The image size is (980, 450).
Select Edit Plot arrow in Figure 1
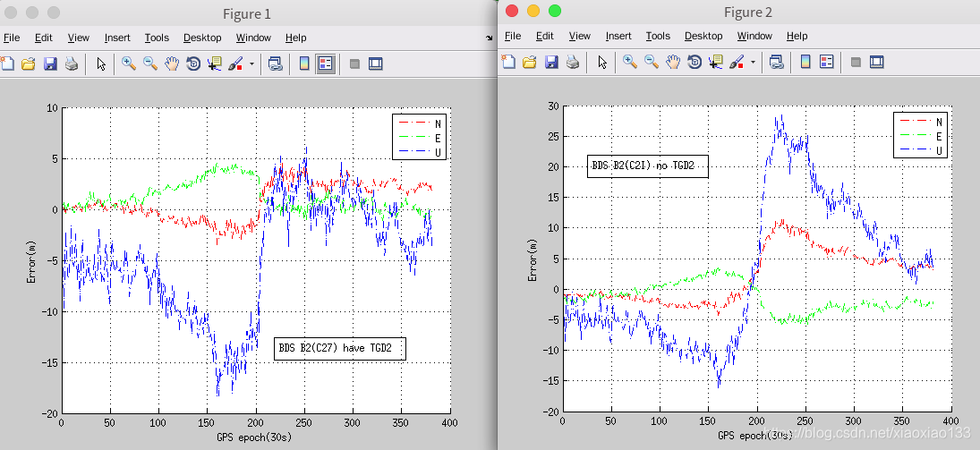[101, 64]
